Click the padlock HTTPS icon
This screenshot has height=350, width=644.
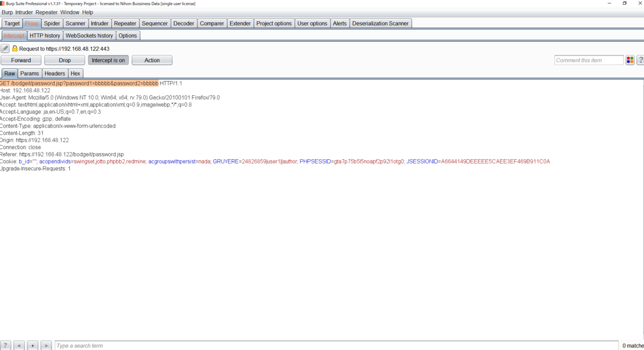pyautogui.click(x=15, y=48)
